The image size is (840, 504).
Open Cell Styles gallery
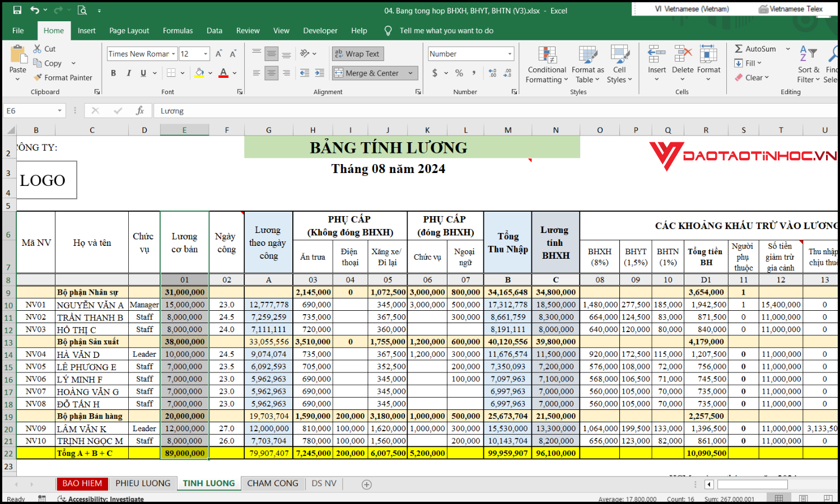point(619,64)
